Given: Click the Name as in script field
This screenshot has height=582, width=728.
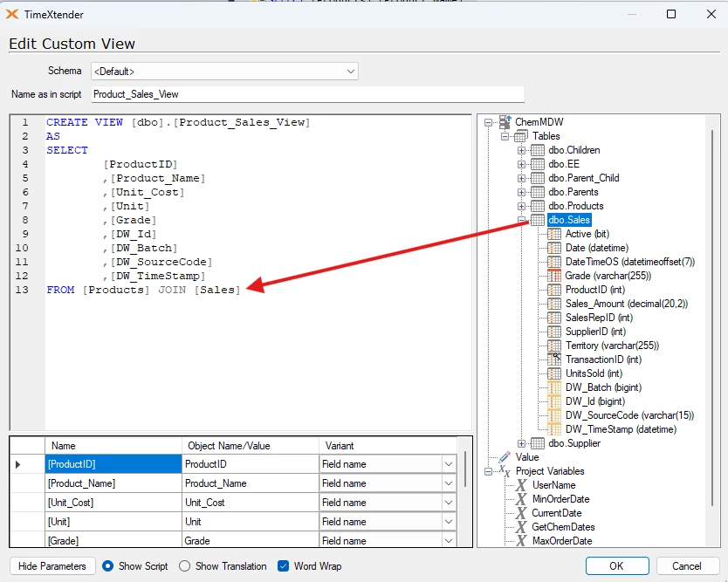Looking at the screenshot, I should (308, 94).
